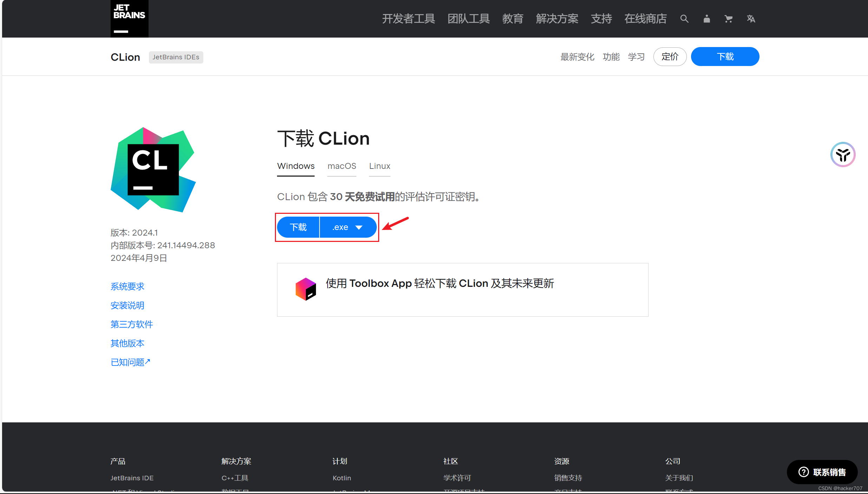Open the 已知问题 external link

click(130, 362)
